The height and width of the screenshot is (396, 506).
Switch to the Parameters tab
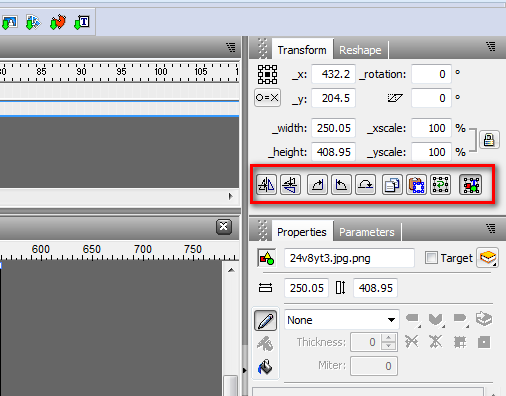367,232
